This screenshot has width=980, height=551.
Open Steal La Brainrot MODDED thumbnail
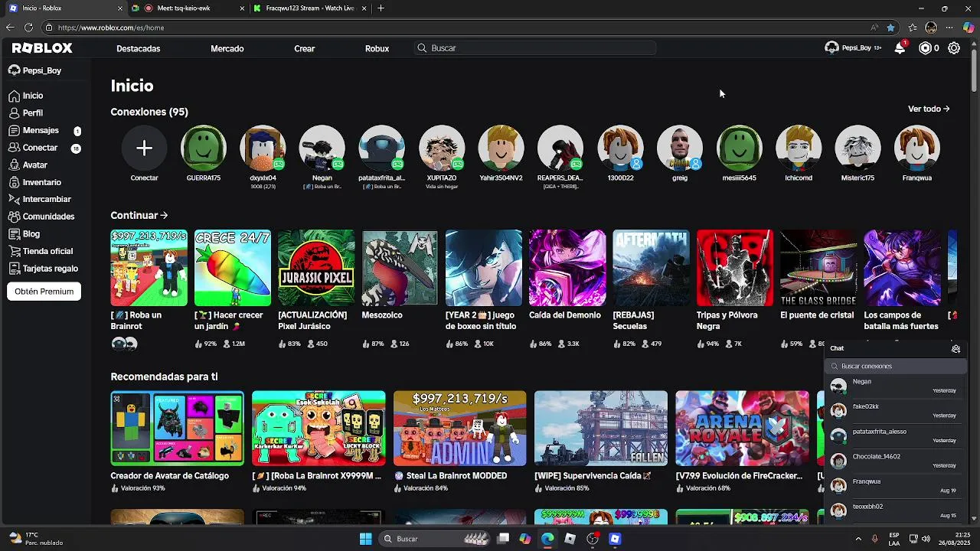click(x=460, y=429)
